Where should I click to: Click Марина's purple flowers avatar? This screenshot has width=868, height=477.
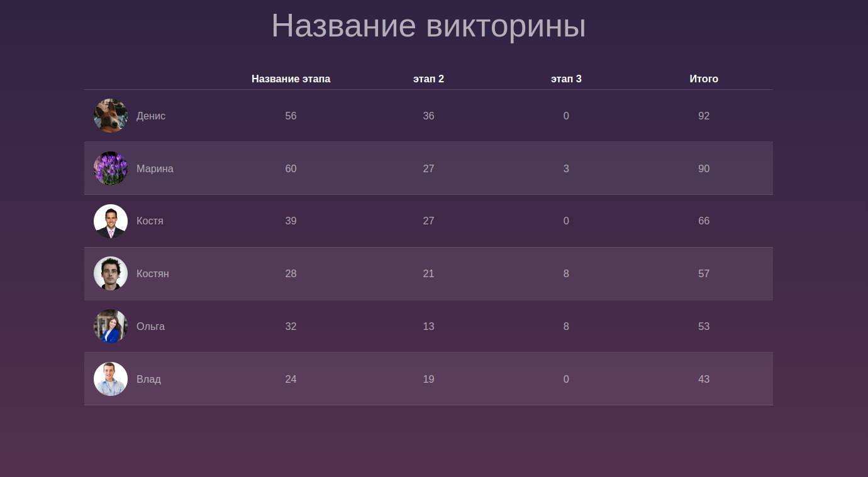click(111, 168)
